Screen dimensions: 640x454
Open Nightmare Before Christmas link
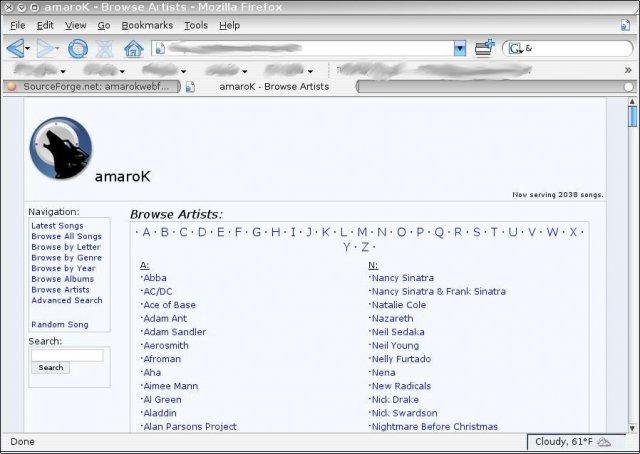coord(435,427)
